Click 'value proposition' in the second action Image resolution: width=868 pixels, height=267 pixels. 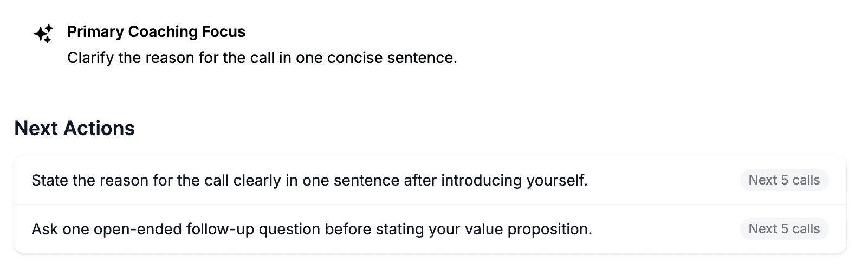click(549, 229)
